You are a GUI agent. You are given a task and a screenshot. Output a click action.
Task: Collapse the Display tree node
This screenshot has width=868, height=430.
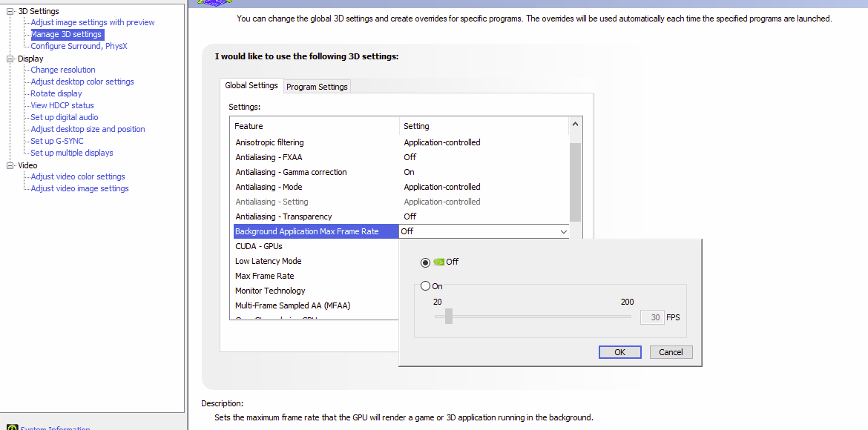coord(10,59)
